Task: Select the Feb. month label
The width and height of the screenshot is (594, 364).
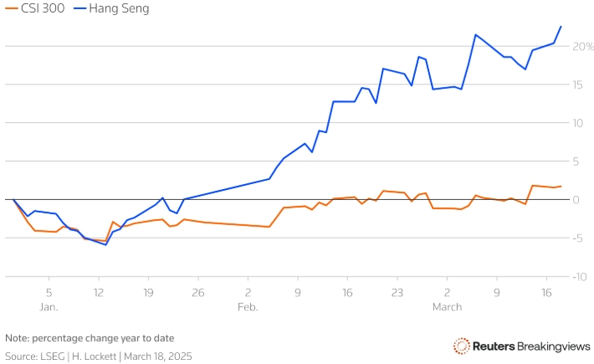Action: [248, 307]
